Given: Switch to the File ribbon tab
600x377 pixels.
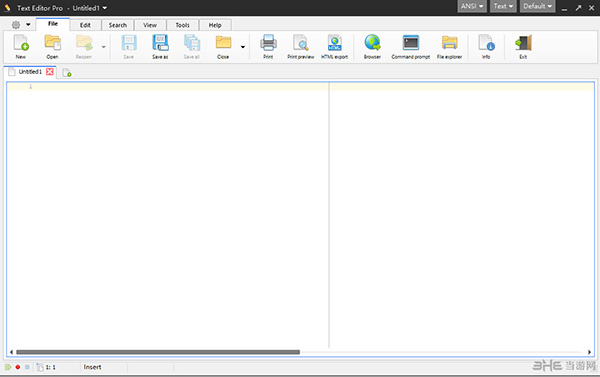Looking at the screenshot, I should tap(53, 24).
